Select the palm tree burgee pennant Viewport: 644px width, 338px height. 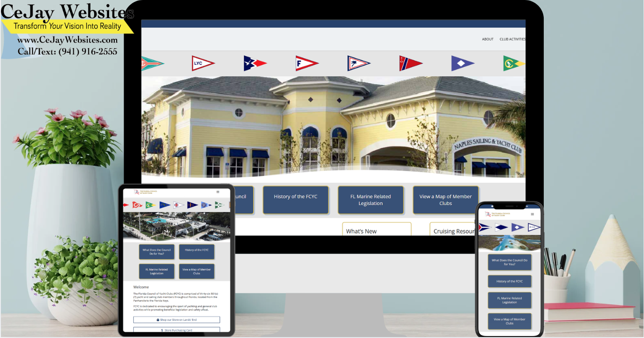coord(359,62)
